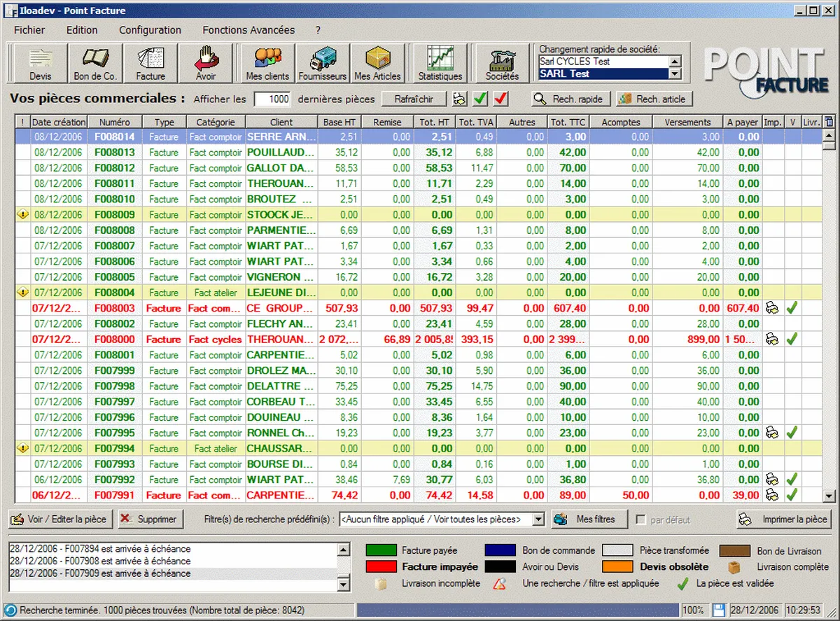Show the Statistiques chart
The width and height of the screenshot is (840, 621).
point(440,64)
